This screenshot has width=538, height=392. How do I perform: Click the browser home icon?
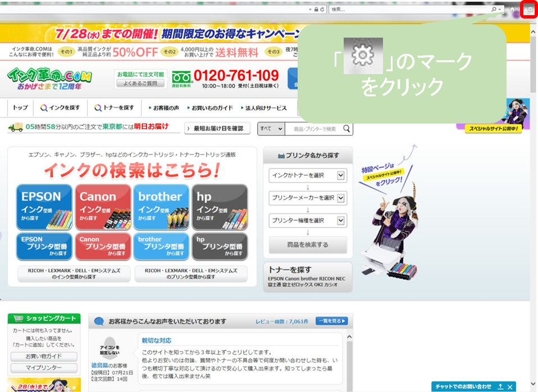tap(512, 10)
